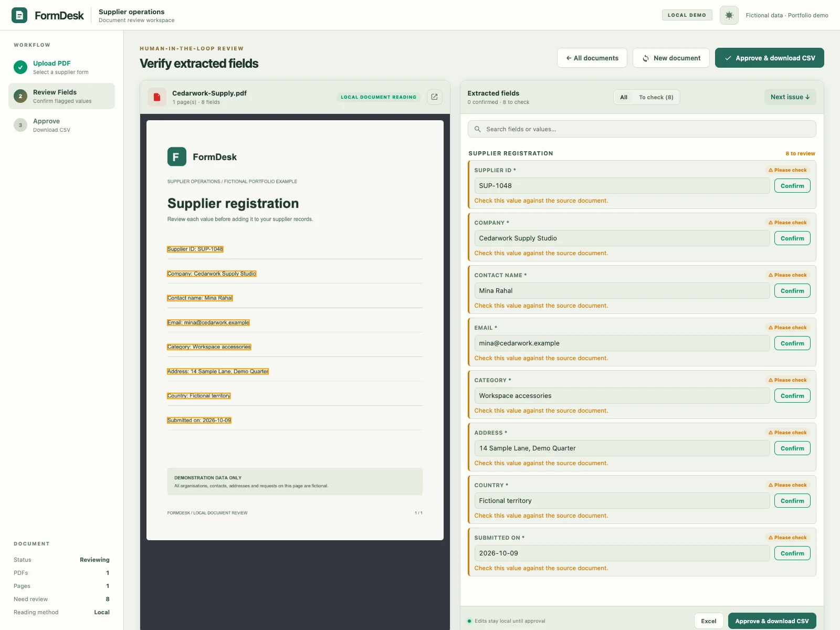The image size is (840, 630).
Task: Confirm the Address value
Action: [x=792, y=448]
